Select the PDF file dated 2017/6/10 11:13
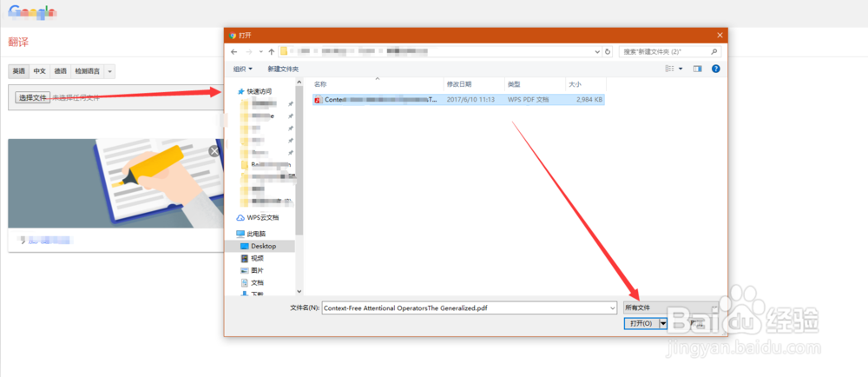The image size is (868, 377). pos(458,100)
